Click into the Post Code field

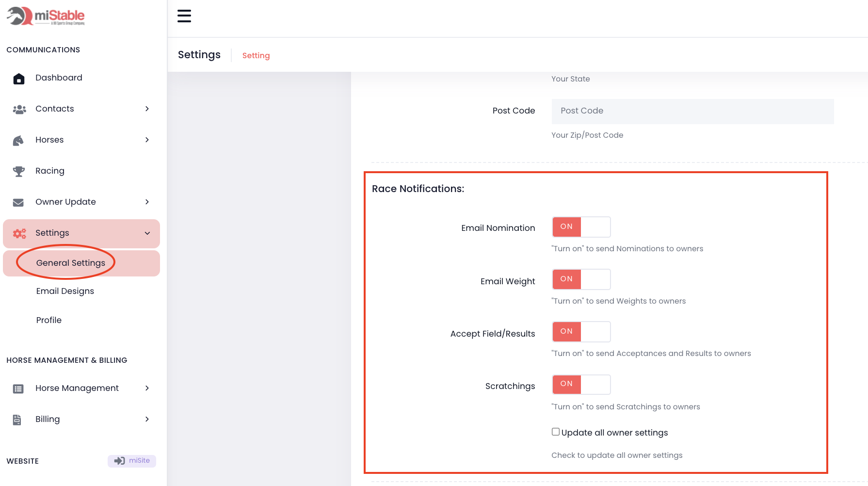click(x=692, y=111)
